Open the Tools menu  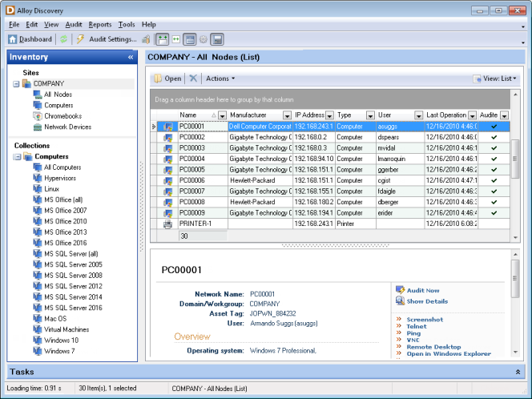tap(127, 25)
